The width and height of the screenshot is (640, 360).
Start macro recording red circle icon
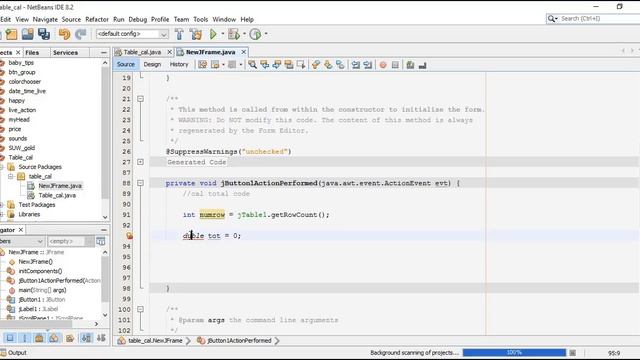pyautogui.click(x=383, y=64)
